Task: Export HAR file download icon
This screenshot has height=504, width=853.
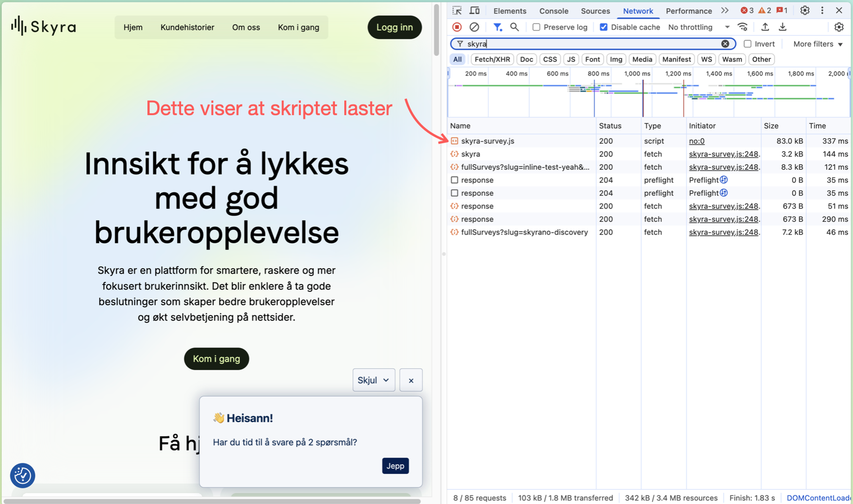Action: 782,27
